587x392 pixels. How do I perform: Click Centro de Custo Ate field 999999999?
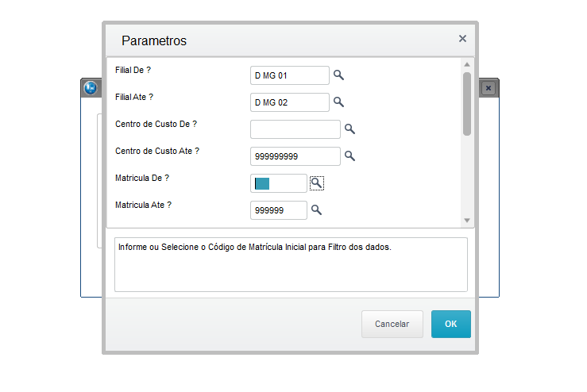tap(295, 156)
